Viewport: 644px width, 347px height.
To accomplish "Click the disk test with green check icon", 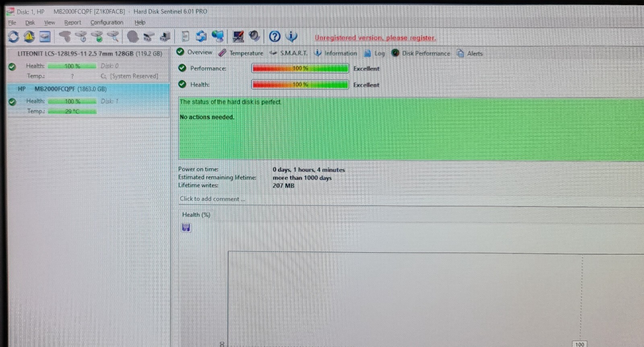I will click(97, 37).
